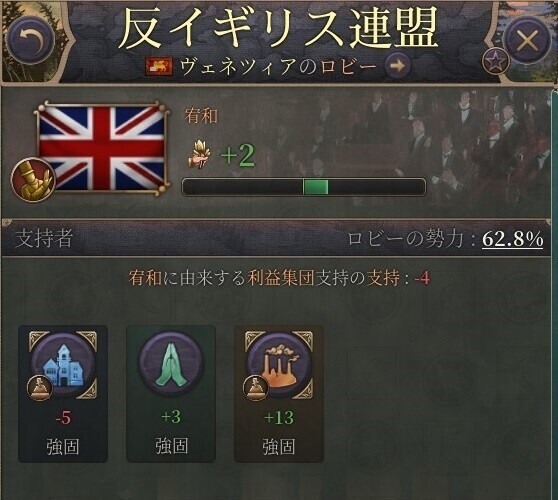Image resolution: width=558 pixels, height=500 pixels.
Task: Click the green appeasement progress bar
Action: tap(304, 187)
